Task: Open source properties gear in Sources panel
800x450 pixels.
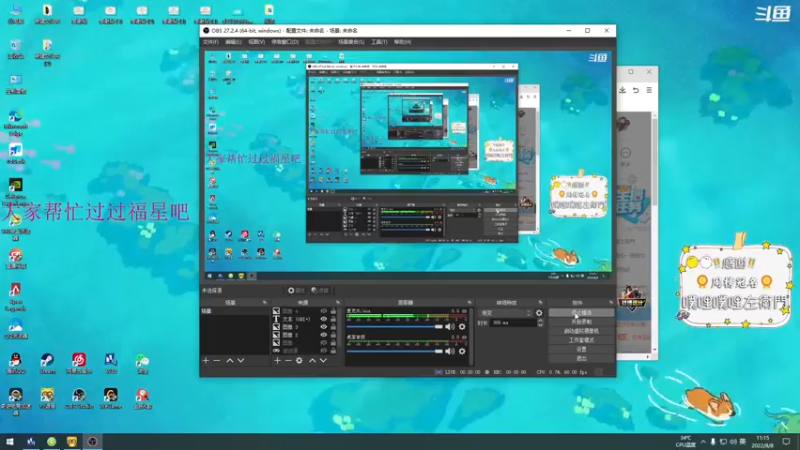Action: (299, 361)
